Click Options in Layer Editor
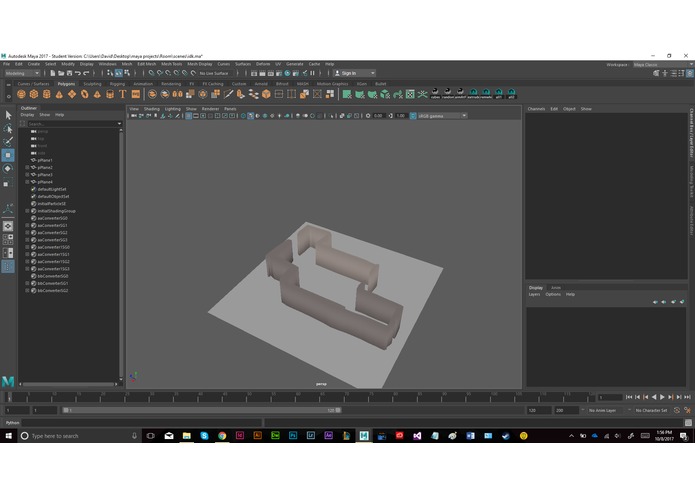 click(553, 294)
